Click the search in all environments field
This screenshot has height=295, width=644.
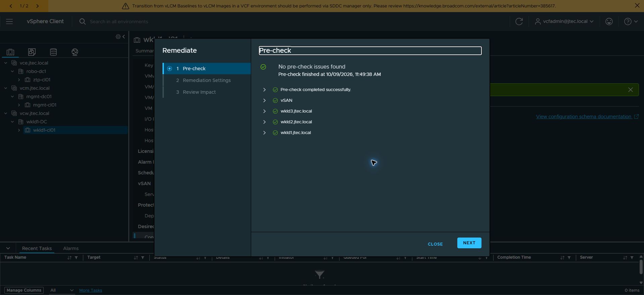pyautogui.click(x=119, y=22)
